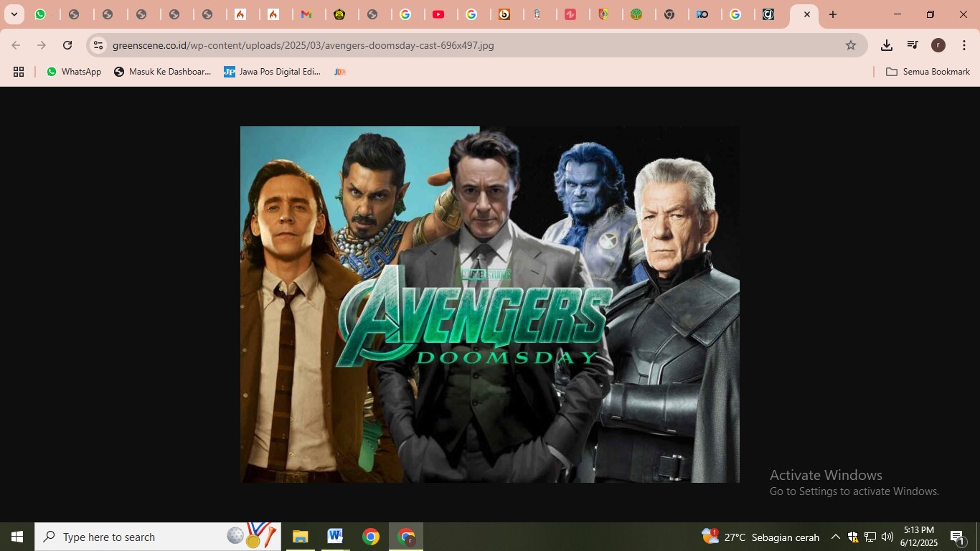The height and width of the screenshot is (551, 980).
Task: Open the media control icon
Action: [913, 45]
